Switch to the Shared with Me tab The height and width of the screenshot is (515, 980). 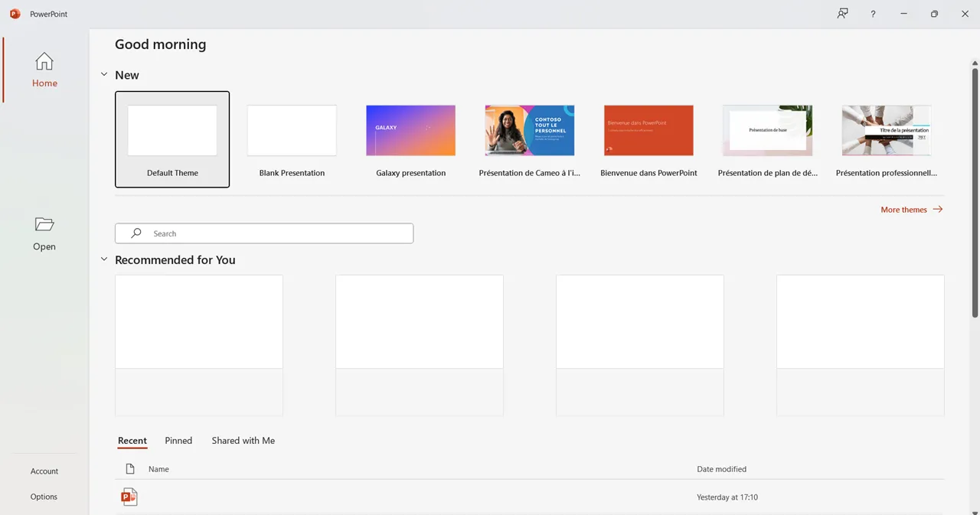243,441
